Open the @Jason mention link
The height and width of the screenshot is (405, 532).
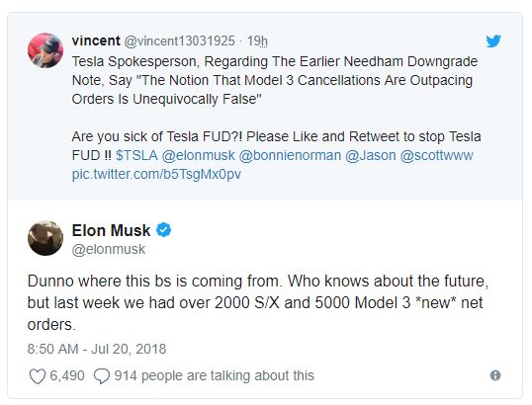point(371,155)
